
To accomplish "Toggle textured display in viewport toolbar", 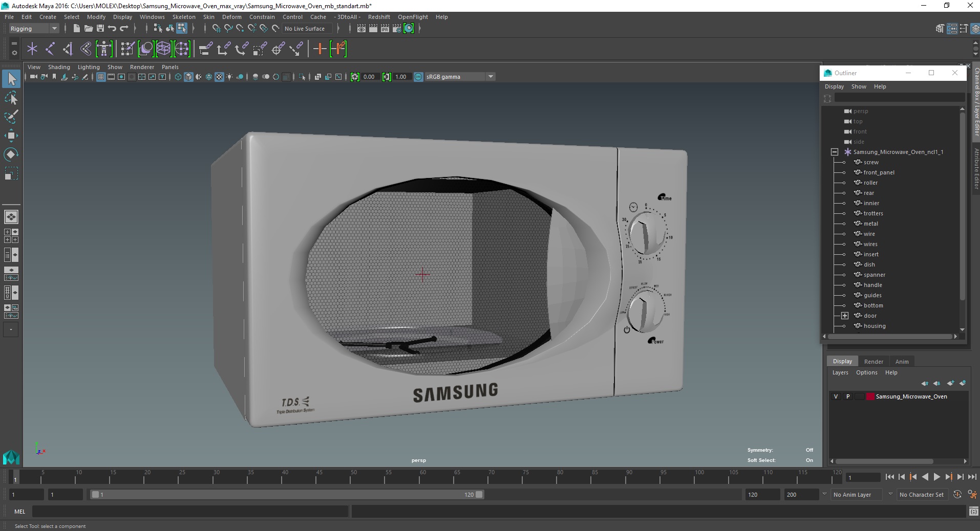I will point(219,77).
